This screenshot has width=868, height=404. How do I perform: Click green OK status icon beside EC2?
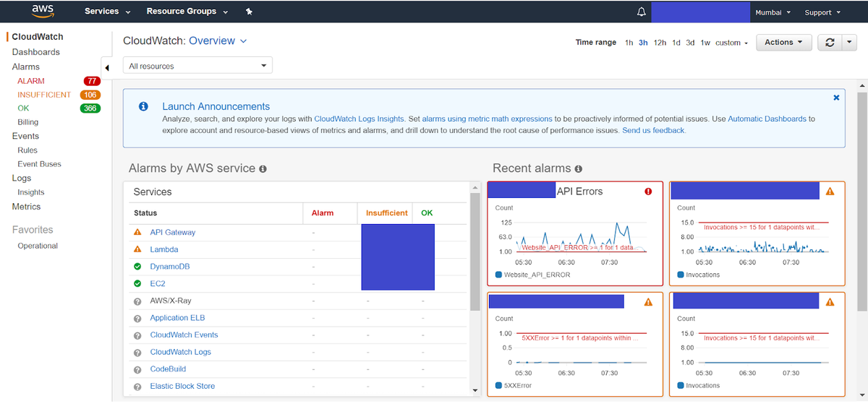pos(137,283)
